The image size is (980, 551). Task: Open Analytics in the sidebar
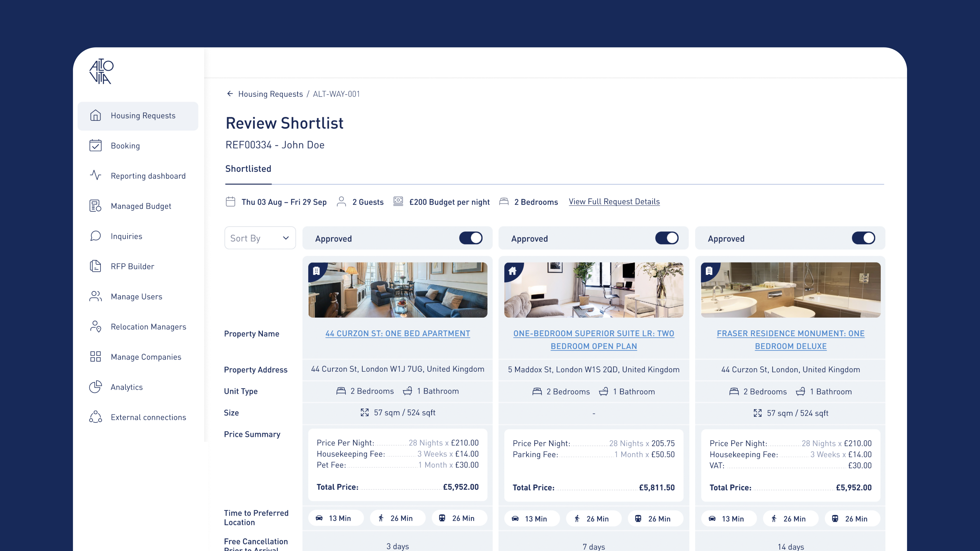(x=138, y=387)
